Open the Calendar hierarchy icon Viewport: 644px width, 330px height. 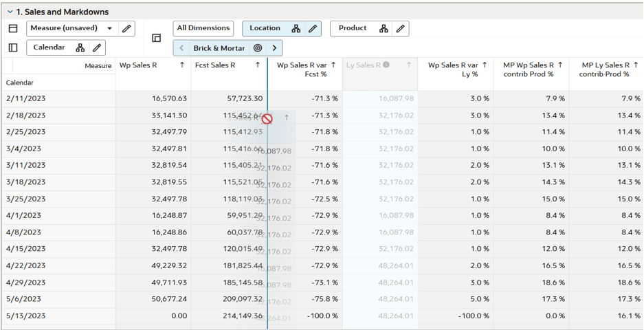pos(80,47)
